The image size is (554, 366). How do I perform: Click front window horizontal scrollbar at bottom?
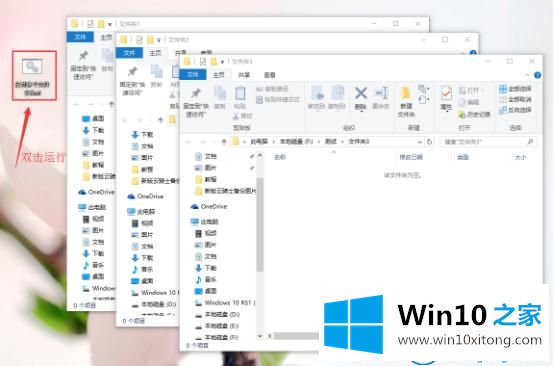(296, 336)
